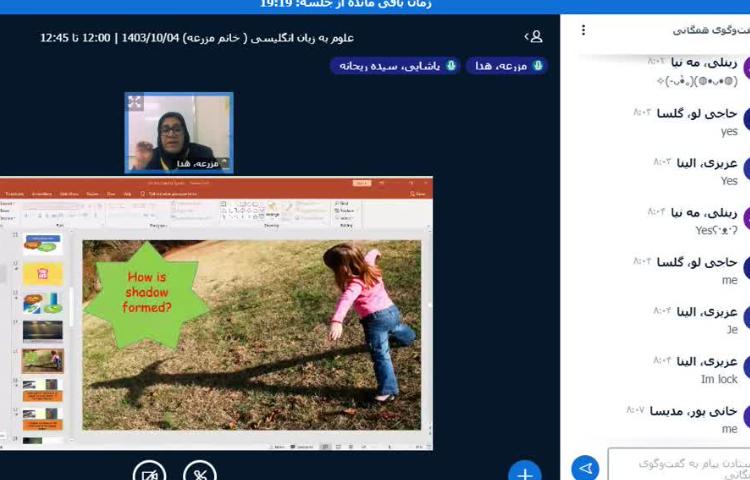This screenshot has width=750, height=480.
Task: Select the yellow slide thumbnail
Action: click(42, 274)
